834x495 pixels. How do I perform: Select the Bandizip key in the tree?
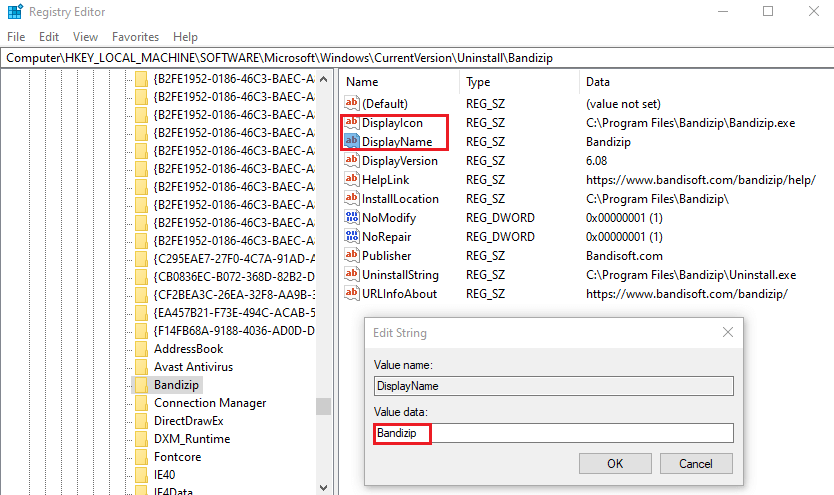click(x=177, y=384)
